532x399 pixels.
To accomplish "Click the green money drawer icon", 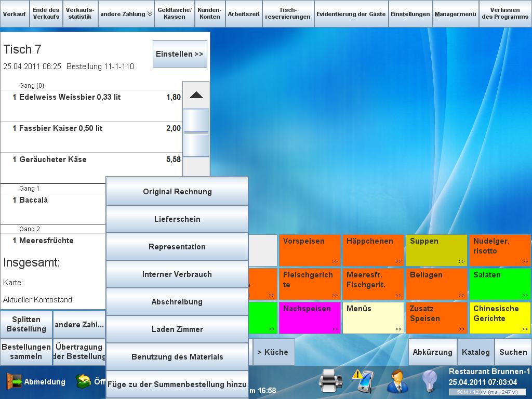I will (x=83, y=382).
